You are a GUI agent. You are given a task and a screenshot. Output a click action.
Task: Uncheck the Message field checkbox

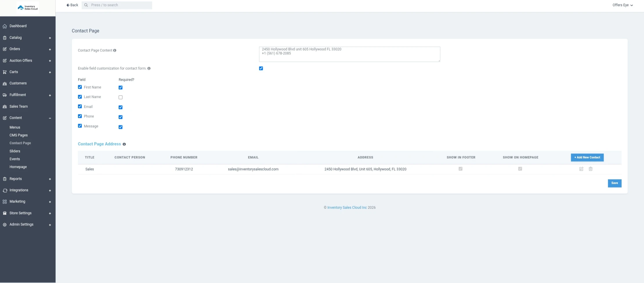tap(80, 126)
